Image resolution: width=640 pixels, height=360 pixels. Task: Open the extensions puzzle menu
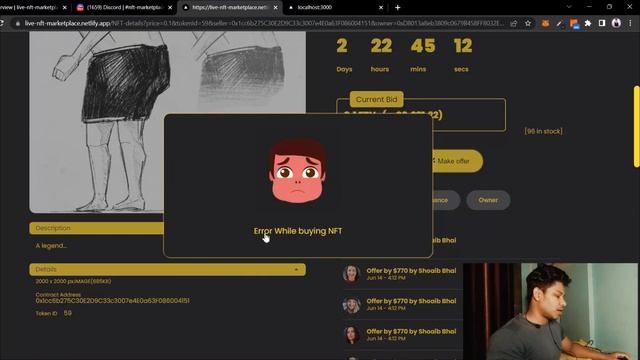pyautogui.click(x=588, y=23)
